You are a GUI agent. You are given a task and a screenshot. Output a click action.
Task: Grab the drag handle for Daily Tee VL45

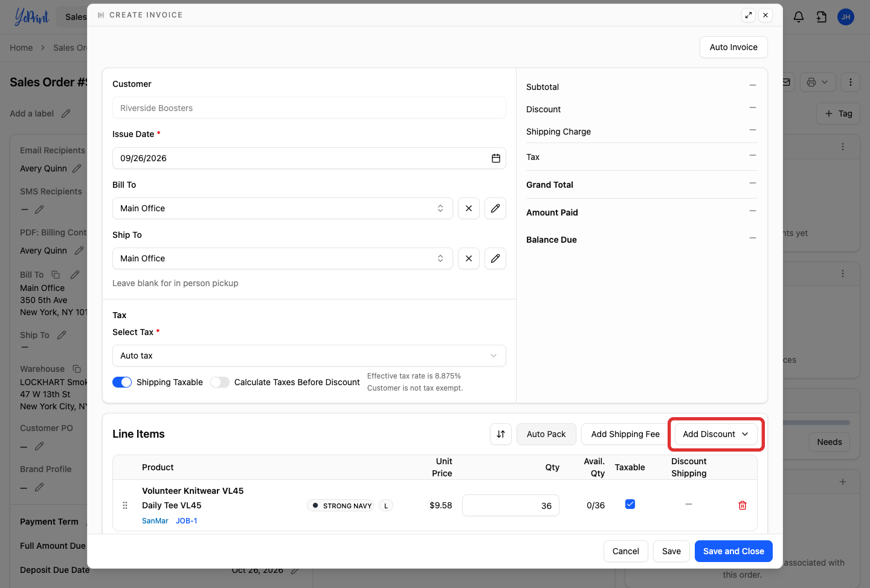tap(125, 505)
